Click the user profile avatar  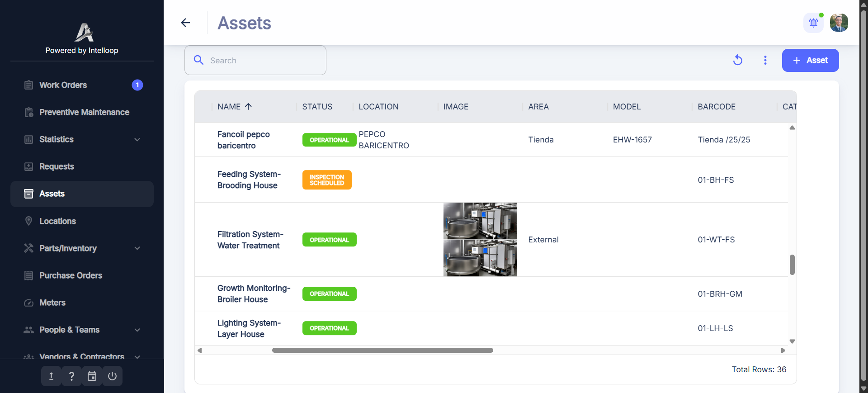839,23
